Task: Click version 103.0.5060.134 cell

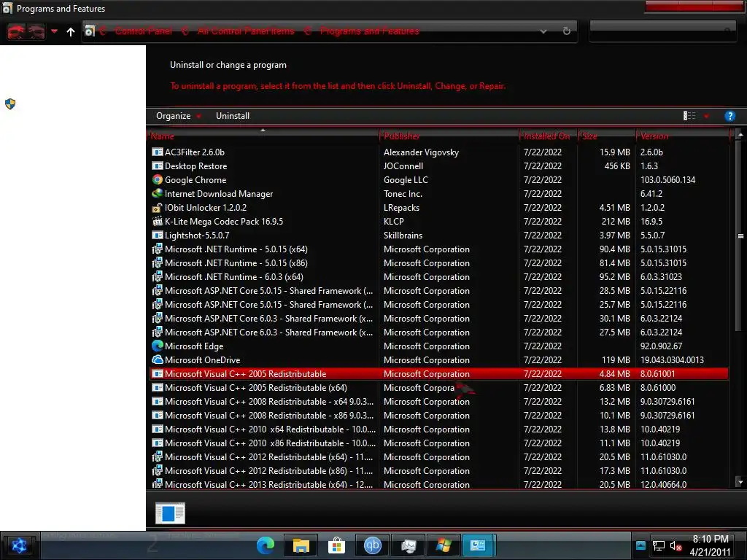Action: tap(667, 180)
